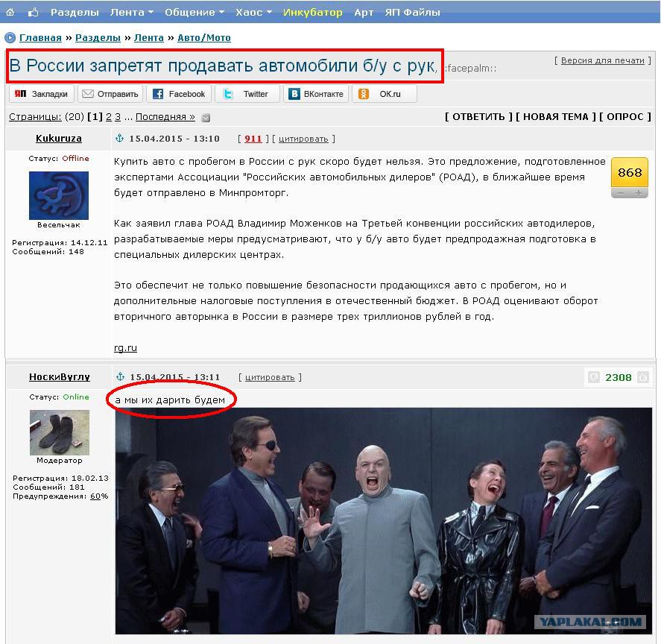Click the blue arrow breadcrumb icon
The height and width of the screenshot is (644, 661).
[10, 37]
